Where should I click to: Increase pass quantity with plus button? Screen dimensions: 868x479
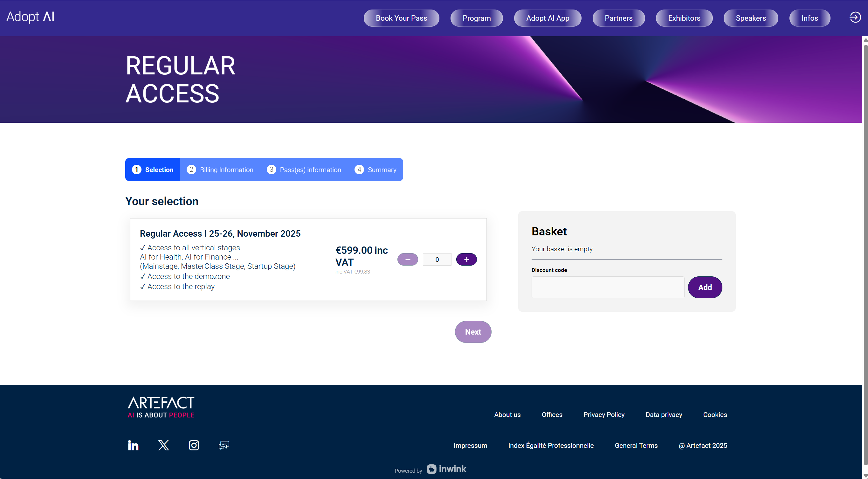click(466, 260)
